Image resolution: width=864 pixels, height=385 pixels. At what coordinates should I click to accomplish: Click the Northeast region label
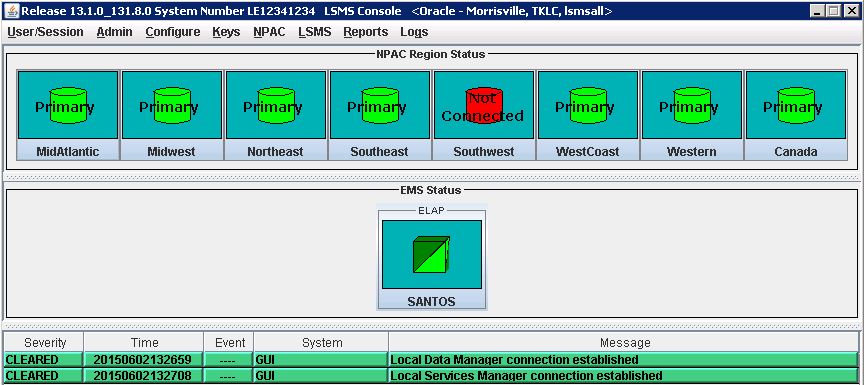[x=275, y=151]
